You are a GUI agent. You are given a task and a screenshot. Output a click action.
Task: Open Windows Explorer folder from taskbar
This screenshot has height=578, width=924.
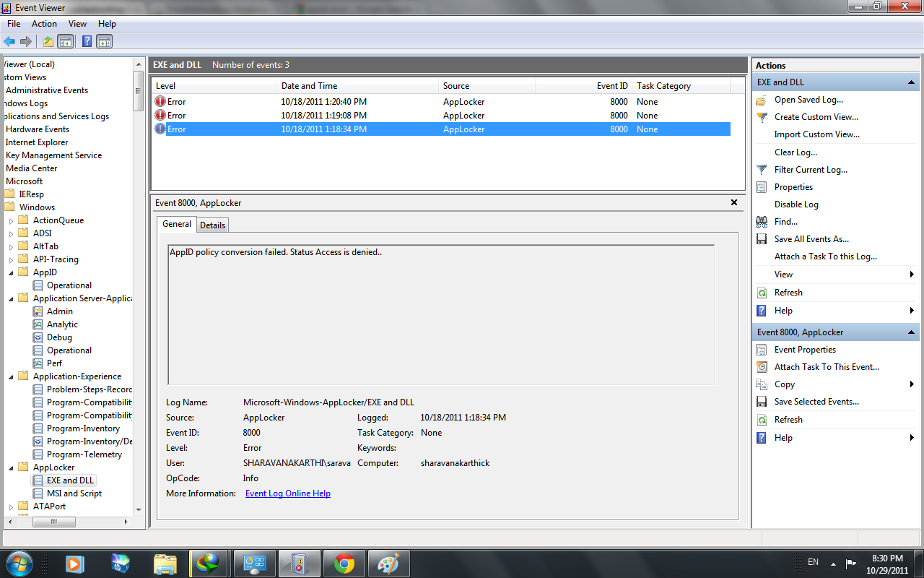[165, 563]
